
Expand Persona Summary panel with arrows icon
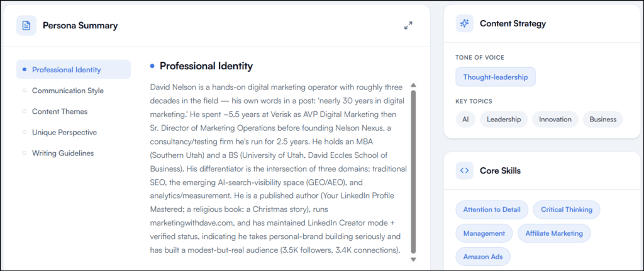(x=408, y=25)
